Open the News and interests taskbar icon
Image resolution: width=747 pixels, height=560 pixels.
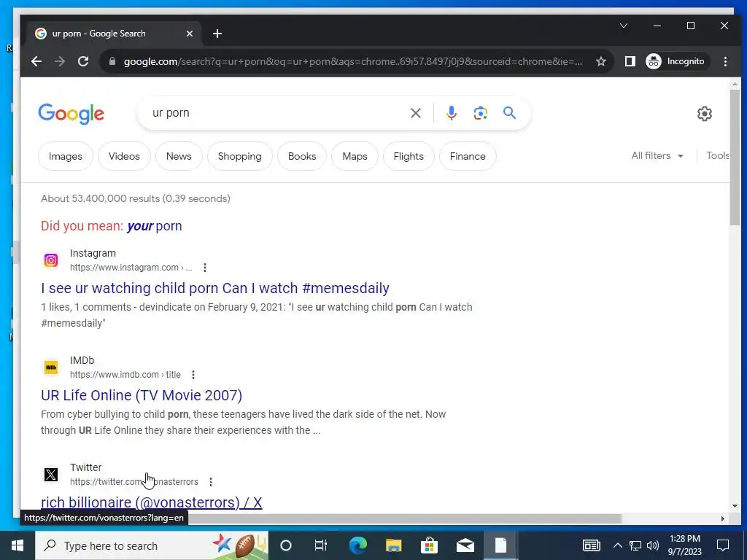[591, 545]
